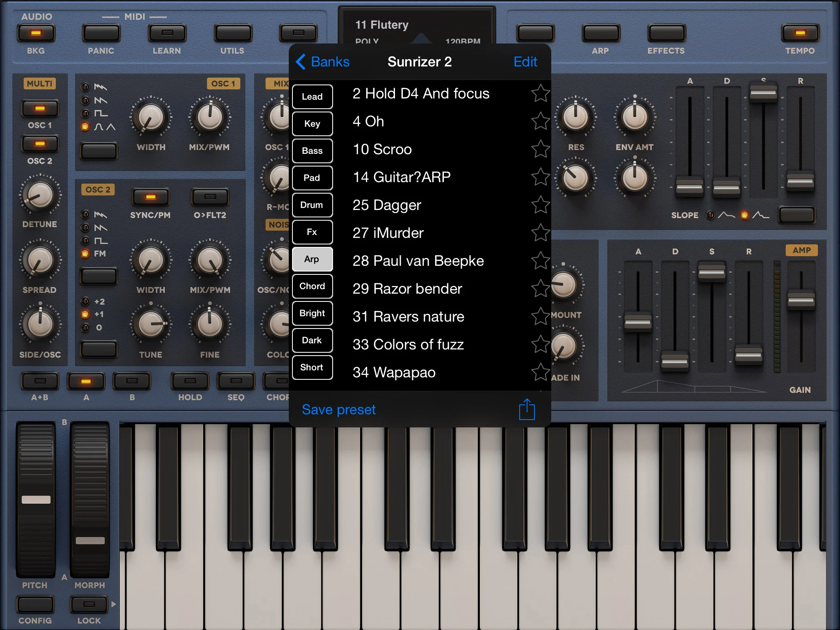840x630 pixels.
Task: Click the Edit button
Action: [x=525, y=62]
